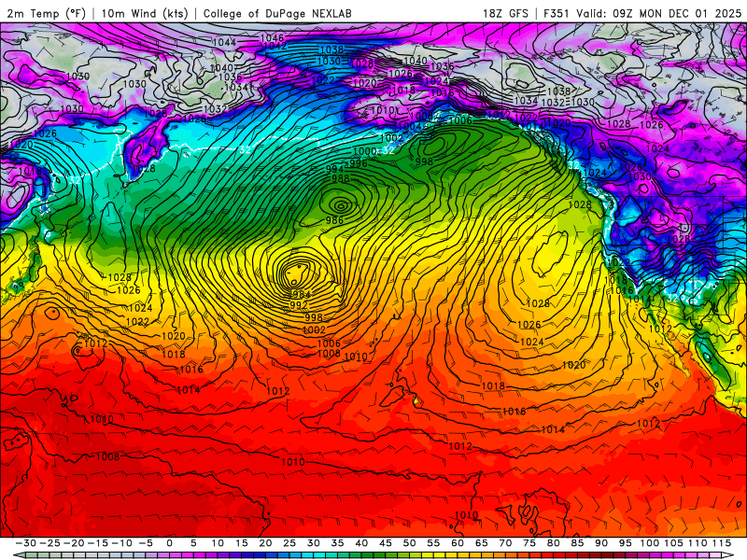Screen dimensions: 747x560
Task: Click the 15 value on temperature scale
Action: pos(242,543)
